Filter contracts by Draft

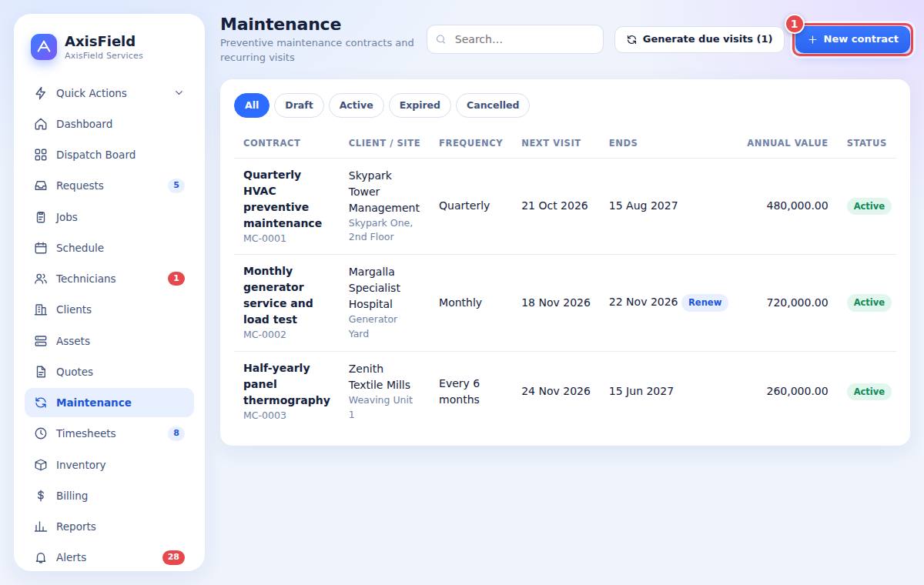[299, 105]
